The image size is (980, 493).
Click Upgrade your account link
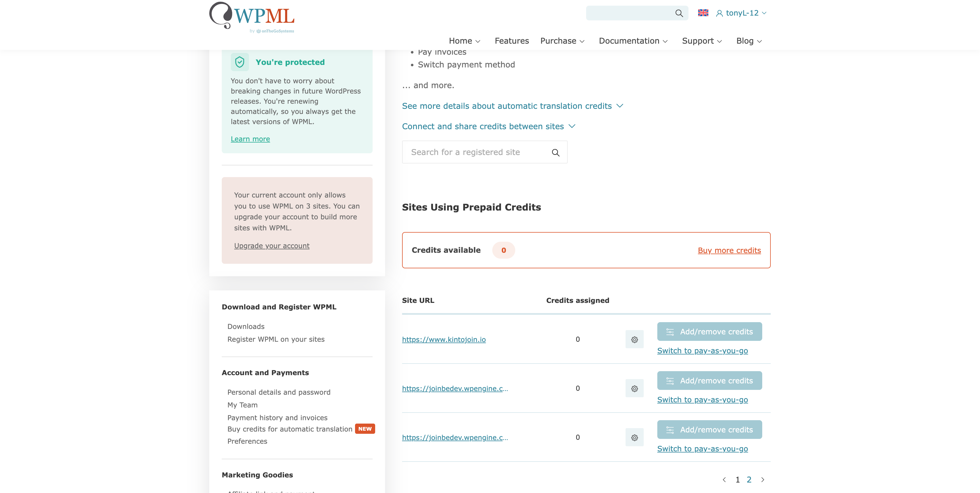(272, 246)
